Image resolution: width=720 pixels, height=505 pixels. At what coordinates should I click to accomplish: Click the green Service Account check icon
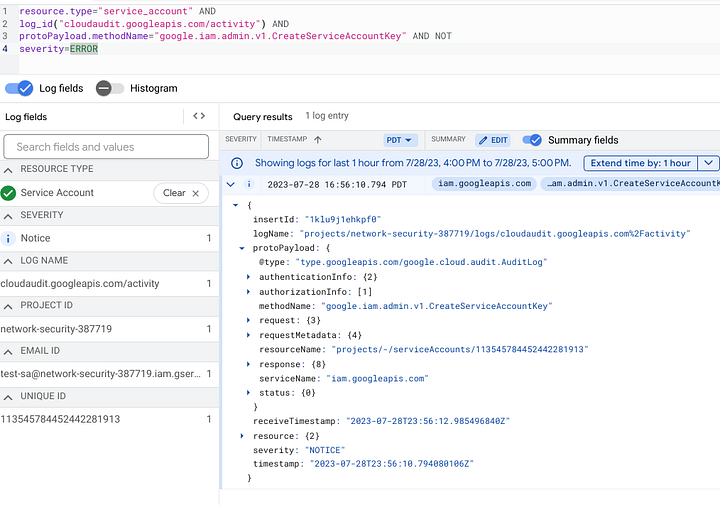(x=9, y=193)
